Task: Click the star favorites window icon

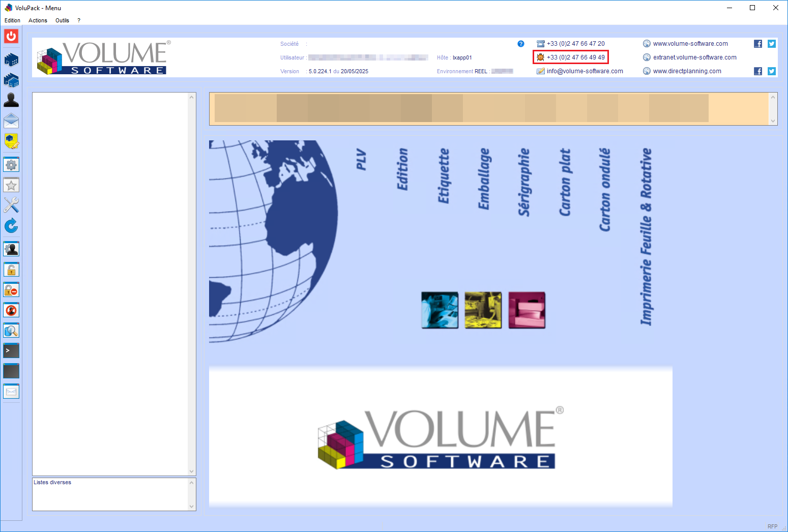Action: click(11, 185)
